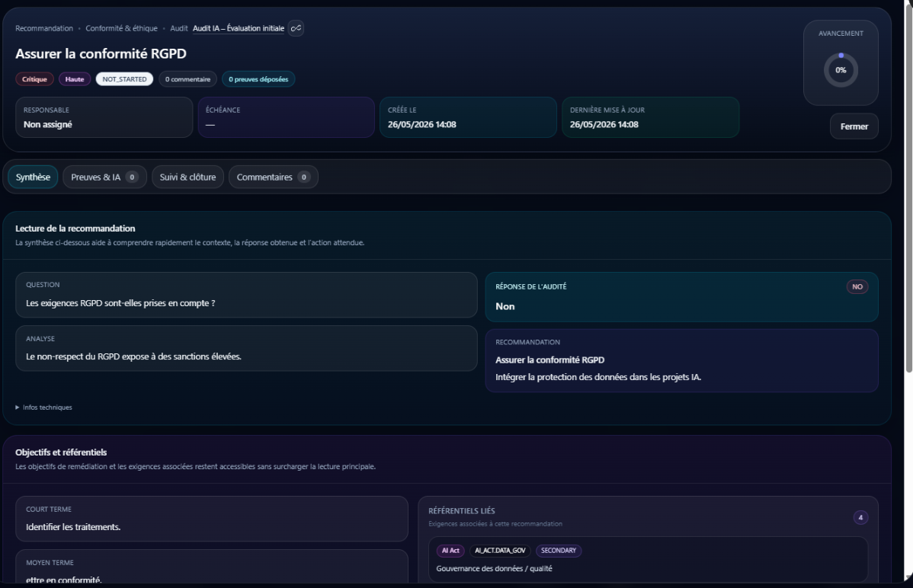Screen dimensions: 913x588
Task: Copy link icon next to audit name
Action: 296,28
